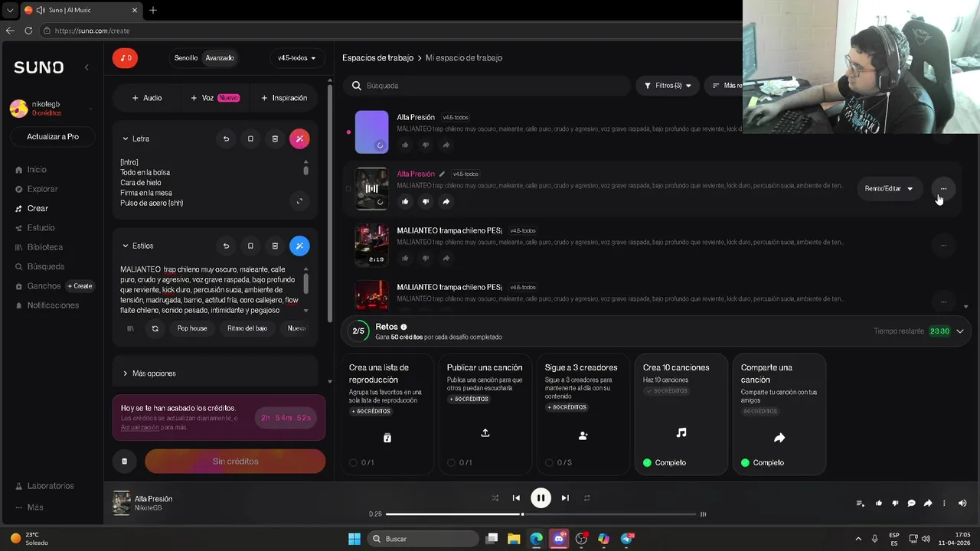Share the playing Alta Presión track

pyautogui.click(x=446, y=201)
